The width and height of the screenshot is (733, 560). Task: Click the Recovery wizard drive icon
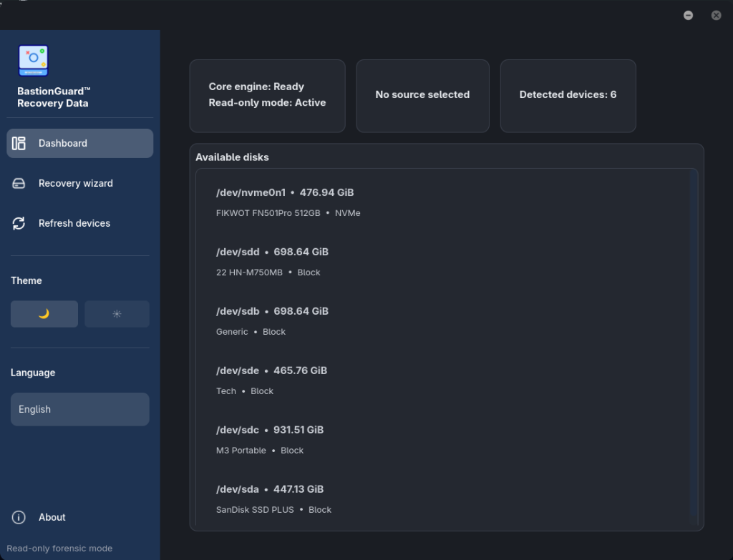point(19,183)
